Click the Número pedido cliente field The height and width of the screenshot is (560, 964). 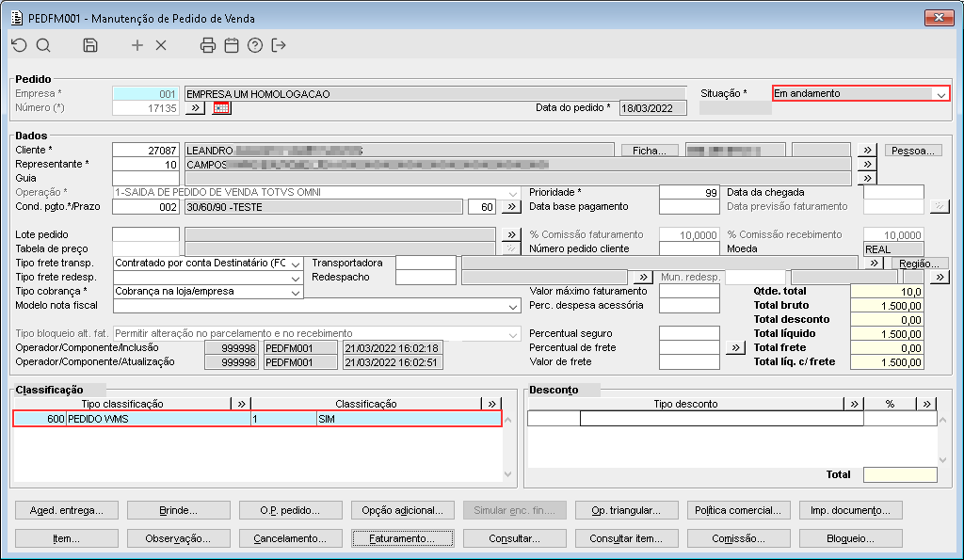click(689, 249)
